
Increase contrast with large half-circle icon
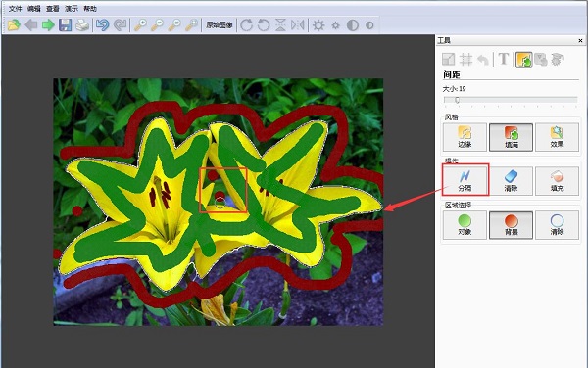click(353, 25)
